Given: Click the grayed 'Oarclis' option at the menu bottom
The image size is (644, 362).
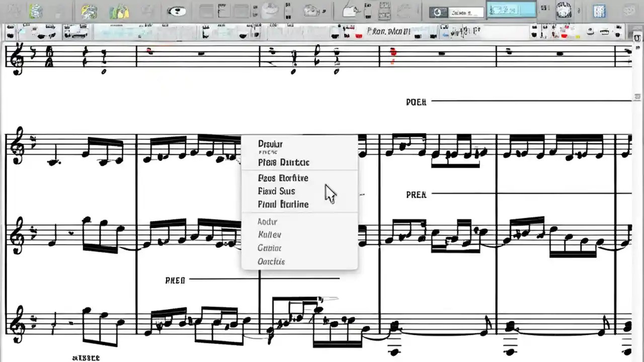Looking at the screenshot, I should coord(271,261).
